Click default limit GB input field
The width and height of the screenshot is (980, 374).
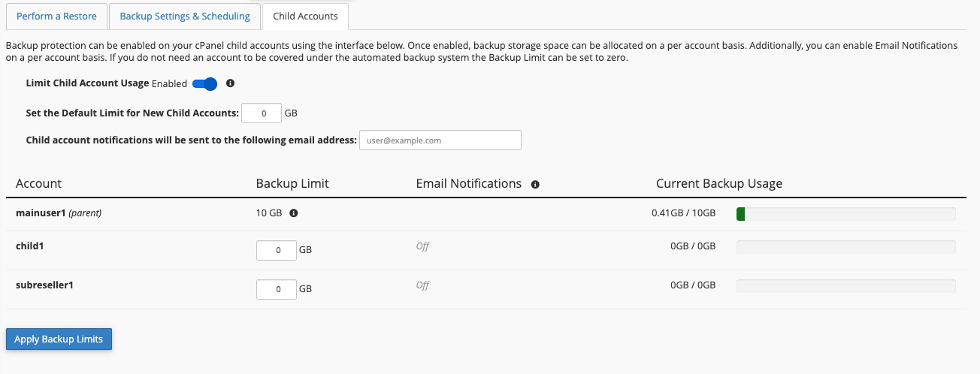click(x=262, y=113)
